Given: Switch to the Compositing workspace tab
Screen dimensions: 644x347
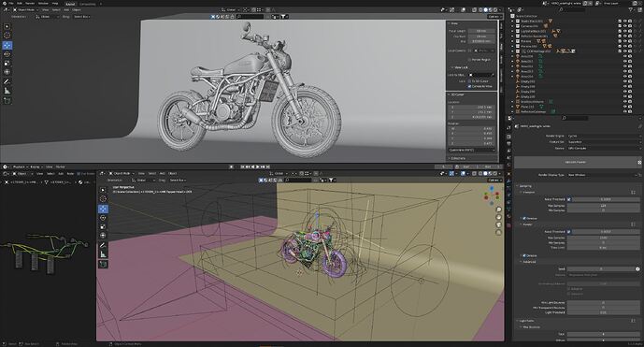Looking at the screenshot, I should tap(88, 4).
